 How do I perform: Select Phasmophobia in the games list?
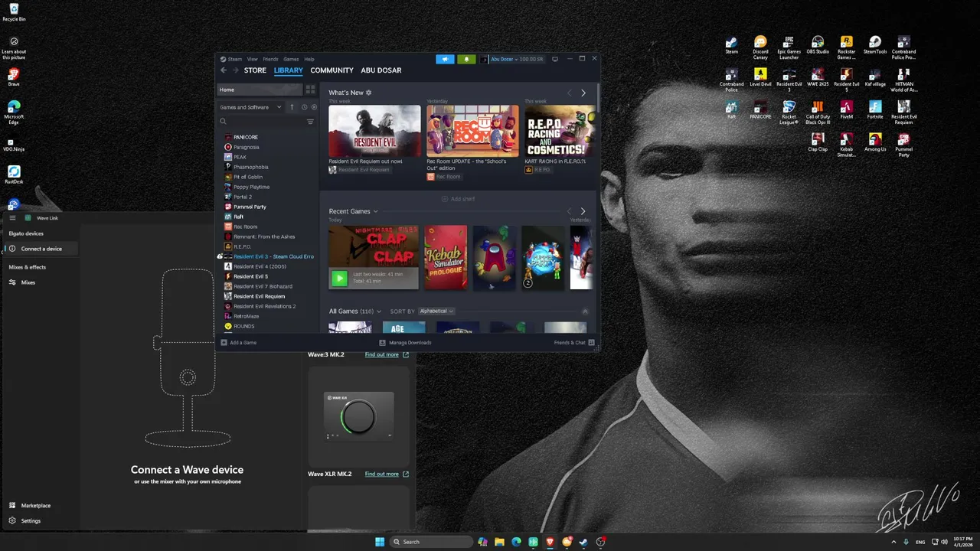coord(250,167)
